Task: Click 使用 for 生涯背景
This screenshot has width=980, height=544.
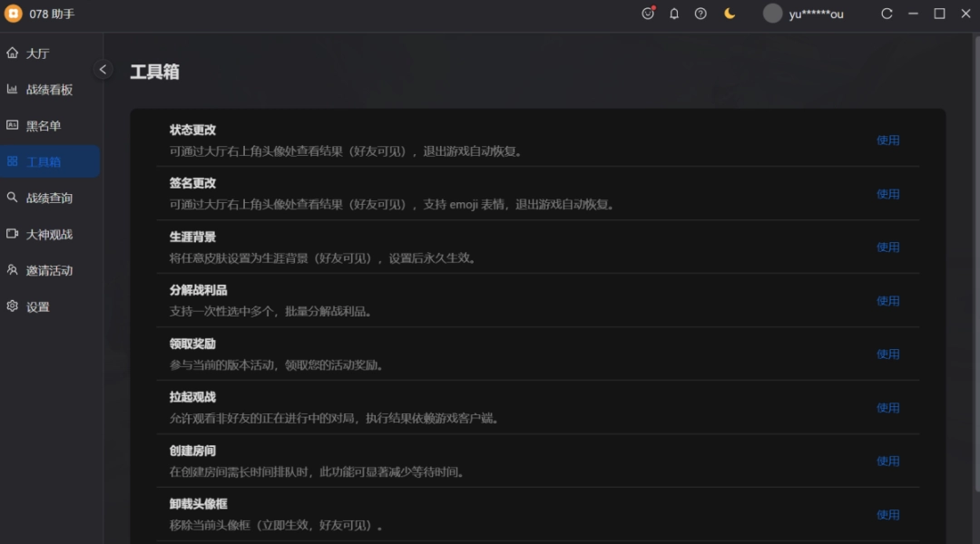Action: [x=887, y=248]
